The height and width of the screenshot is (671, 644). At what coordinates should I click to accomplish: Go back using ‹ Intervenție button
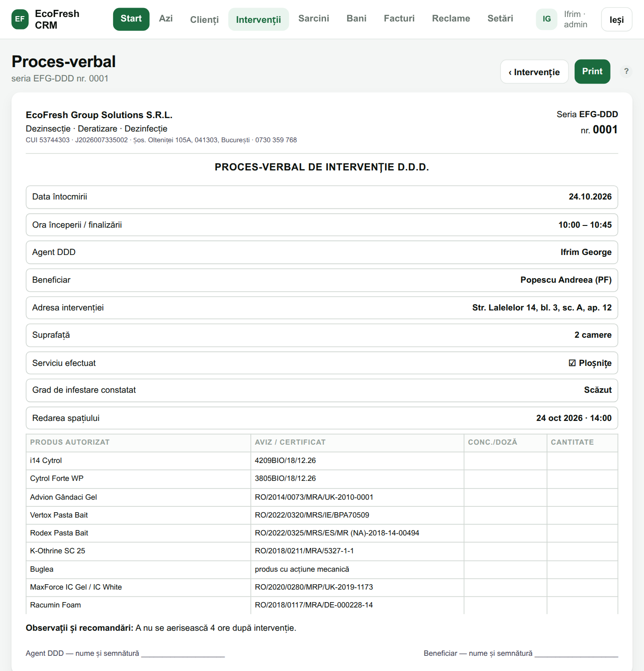tap(534, 72)
